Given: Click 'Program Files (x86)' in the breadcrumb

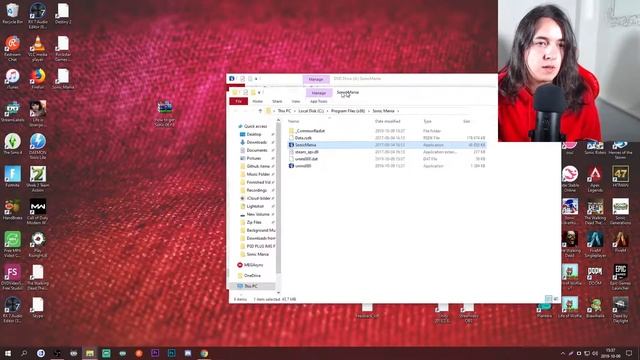Looking at the screenshot, I should pyautogui.click(x=348, y=111).
